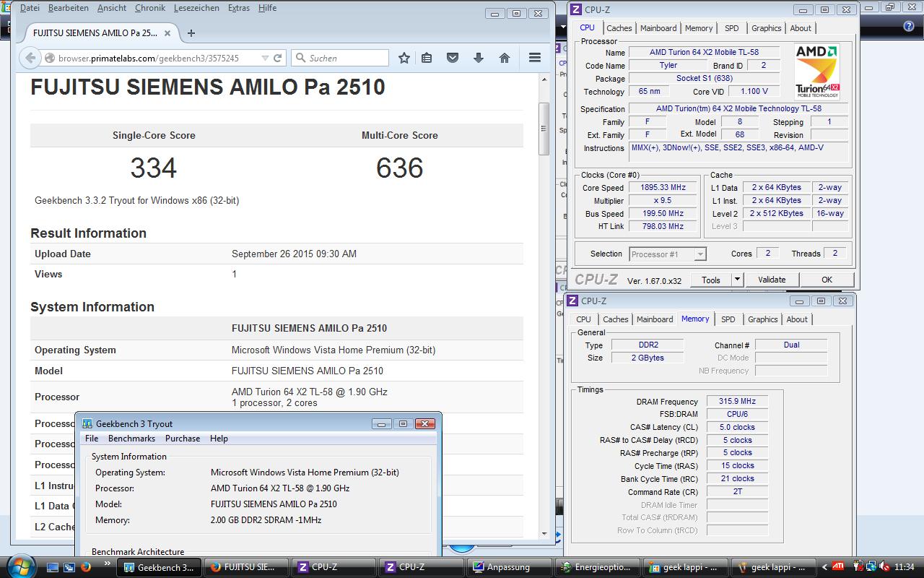
Task: Activate Anpassung taskbar button
Action: [x=509, y=567]
